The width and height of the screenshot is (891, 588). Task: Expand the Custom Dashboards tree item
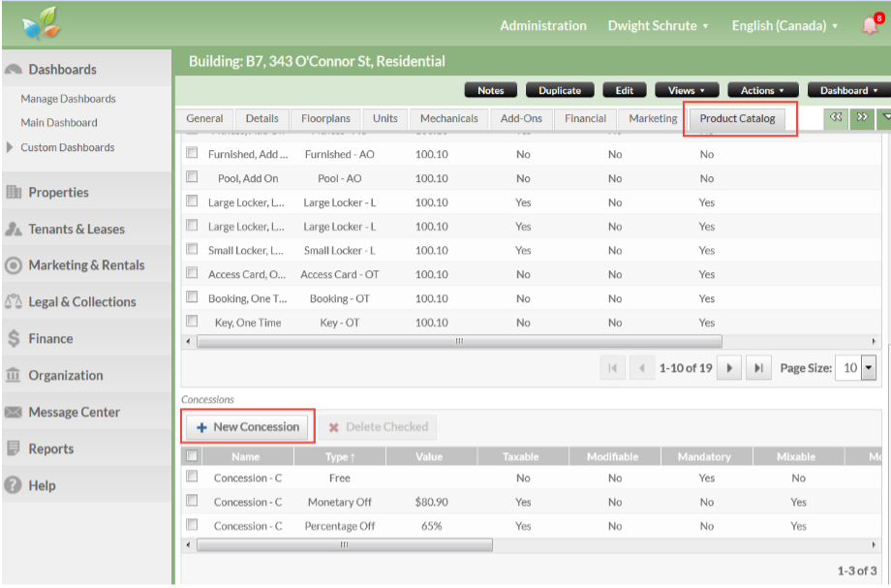click(x=11, y=147)
